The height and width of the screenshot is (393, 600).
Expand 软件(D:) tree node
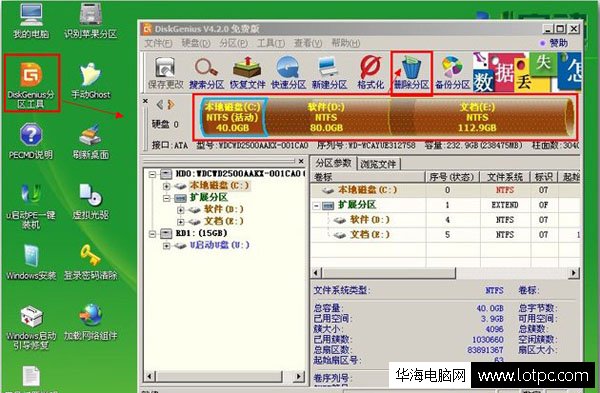180,210
